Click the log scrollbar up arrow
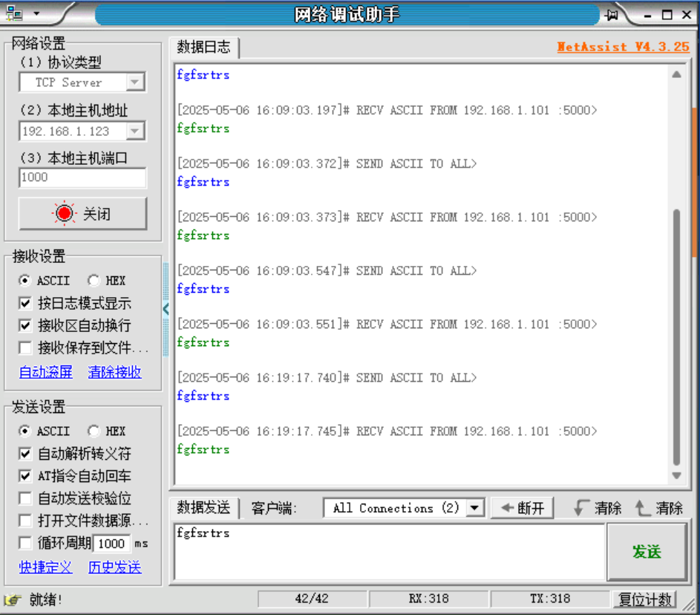 pyautogui.click(x=677, y=75)
